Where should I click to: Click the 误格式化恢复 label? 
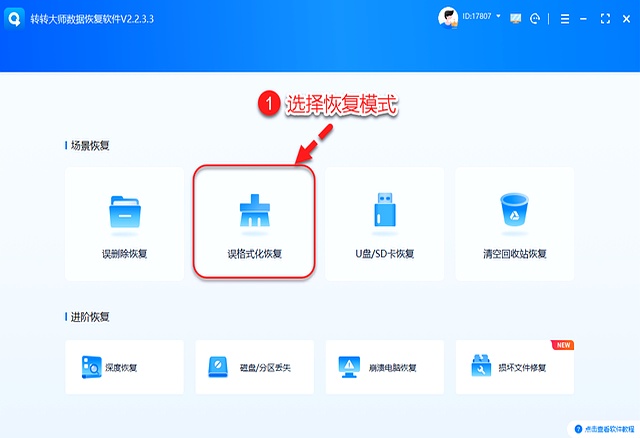pyautogui.click(x=255, y=254)
